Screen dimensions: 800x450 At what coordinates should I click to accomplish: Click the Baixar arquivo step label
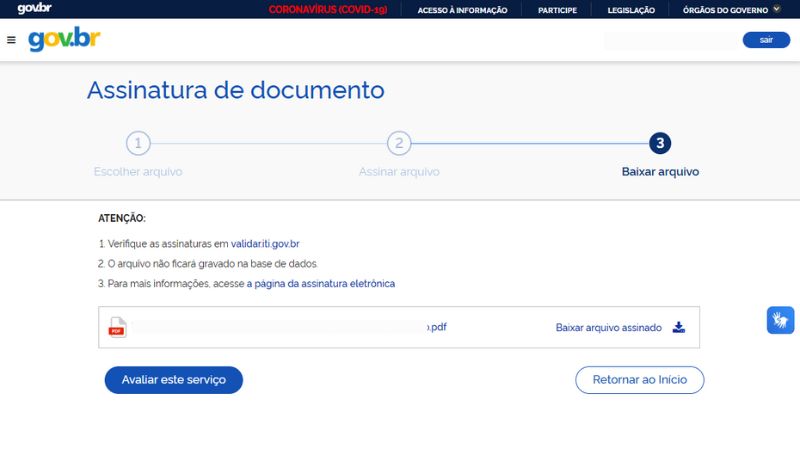[660, 171]
